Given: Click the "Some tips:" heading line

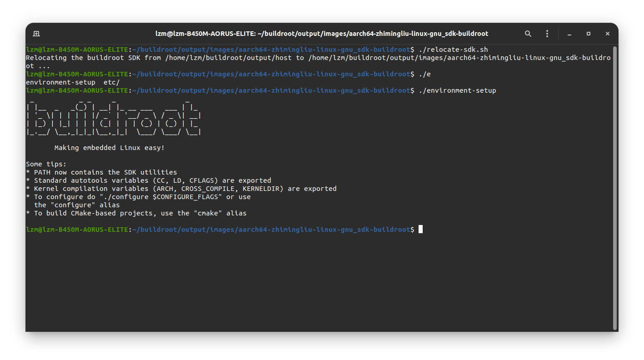Looking at the screenshot, I should pos(46,164).
